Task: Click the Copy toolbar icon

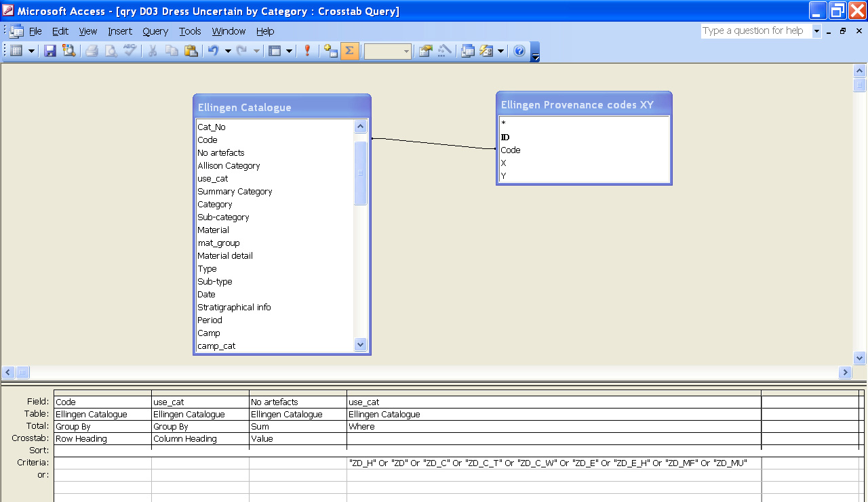Action: (172, 51)
